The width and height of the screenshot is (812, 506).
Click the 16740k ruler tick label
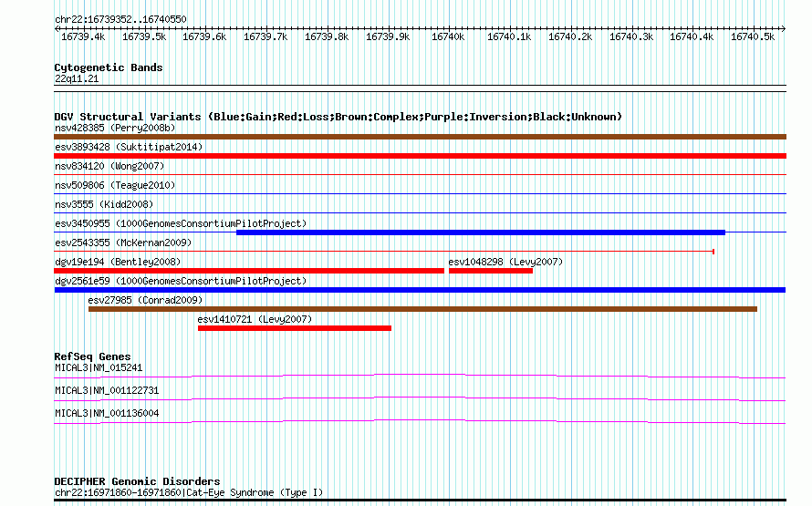[x=448, y=36]
